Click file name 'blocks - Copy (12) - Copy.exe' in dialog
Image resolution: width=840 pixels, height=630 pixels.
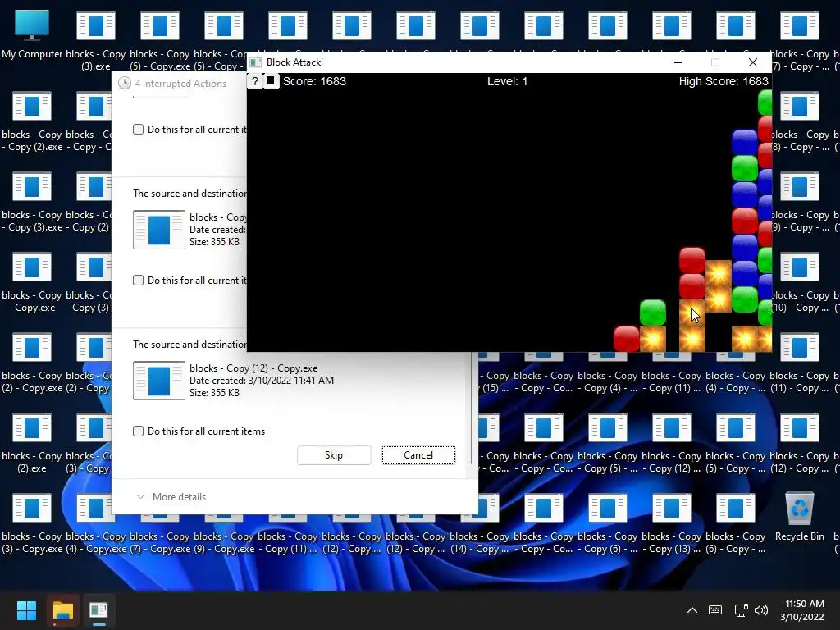(x=253, y=368)
